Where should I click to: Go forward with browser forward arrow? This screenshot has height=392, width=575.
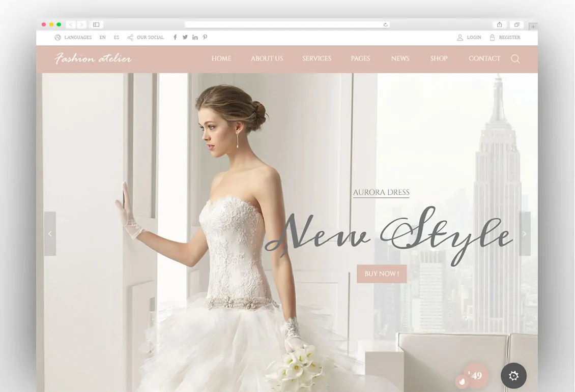[82, 24]
